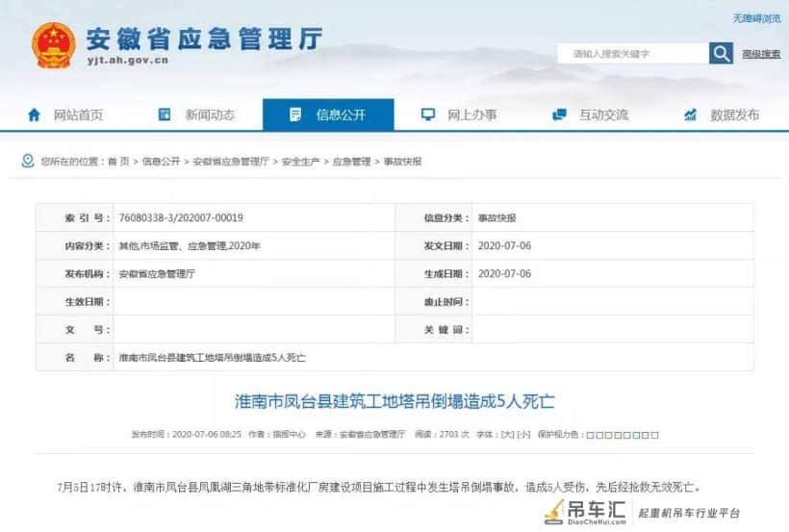
Task: Pick the first eye-protection color swatch
Action: pyautogui.click(x=590, y=435)
